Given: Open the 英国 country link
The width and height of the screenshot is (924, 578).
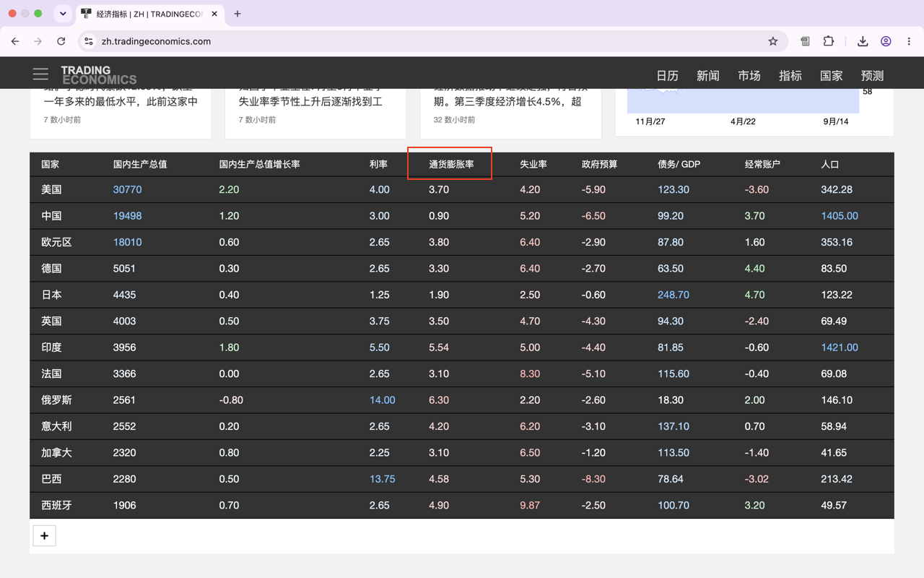Looking at the screenshot, I should 51,321.
